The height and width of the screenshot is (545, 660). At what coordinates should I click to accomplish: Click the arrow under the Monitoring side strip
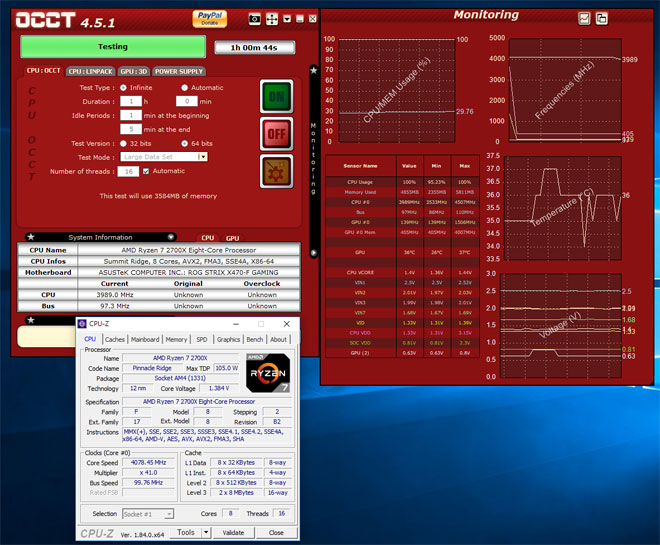click(x=314, y=253)
